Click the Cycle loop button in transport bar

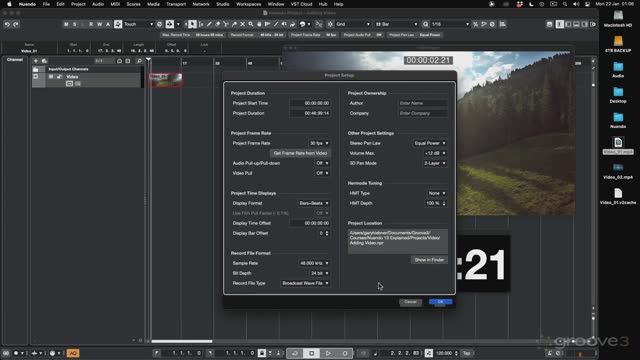pos(295,353)
